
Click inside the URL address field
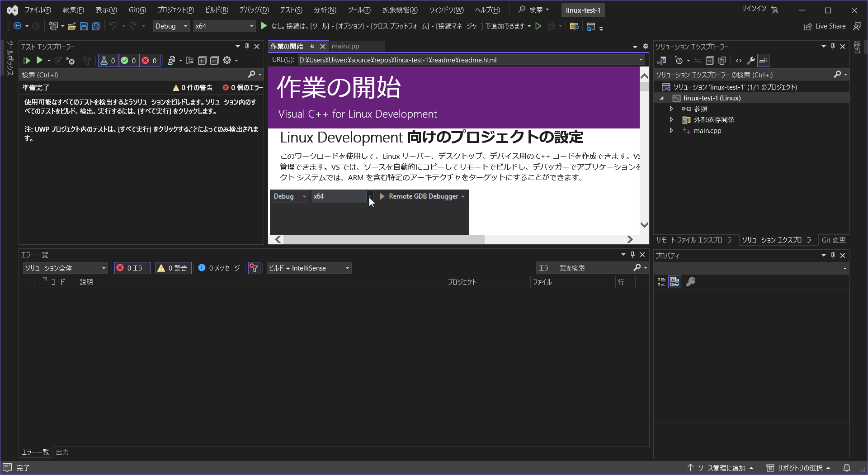point(452,60)
